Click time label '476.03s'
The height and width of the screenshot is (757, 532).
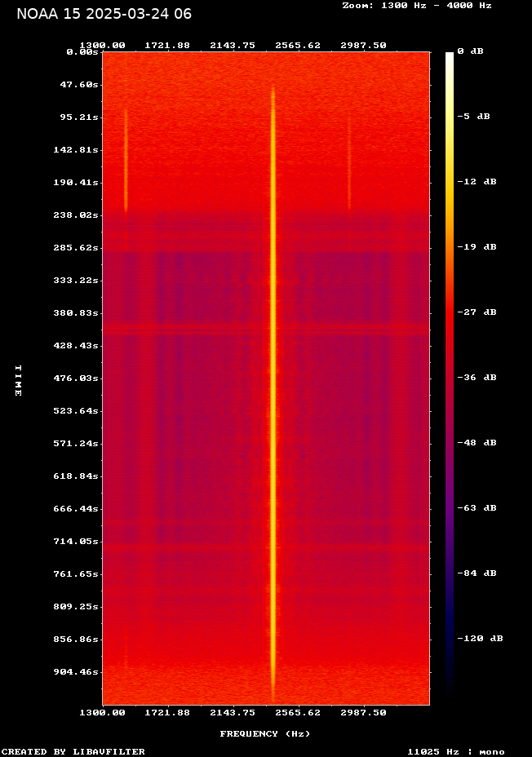76,378
